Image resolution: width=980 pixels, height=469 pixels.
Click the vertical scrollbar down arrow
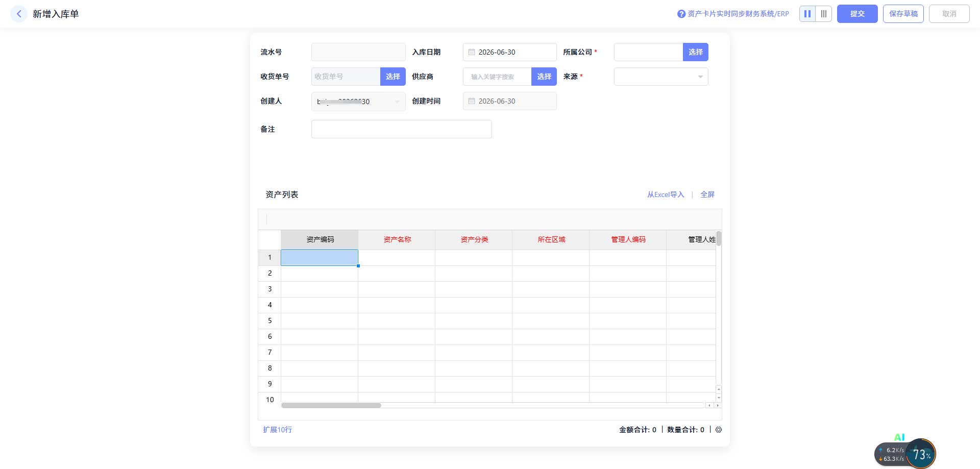click(719, 398)
